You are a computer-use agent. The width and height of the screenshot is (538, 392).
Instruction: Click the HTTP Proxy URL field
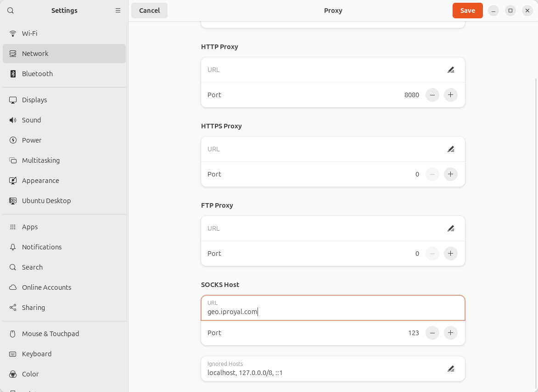pyautogui.click(x=321, y=70)
